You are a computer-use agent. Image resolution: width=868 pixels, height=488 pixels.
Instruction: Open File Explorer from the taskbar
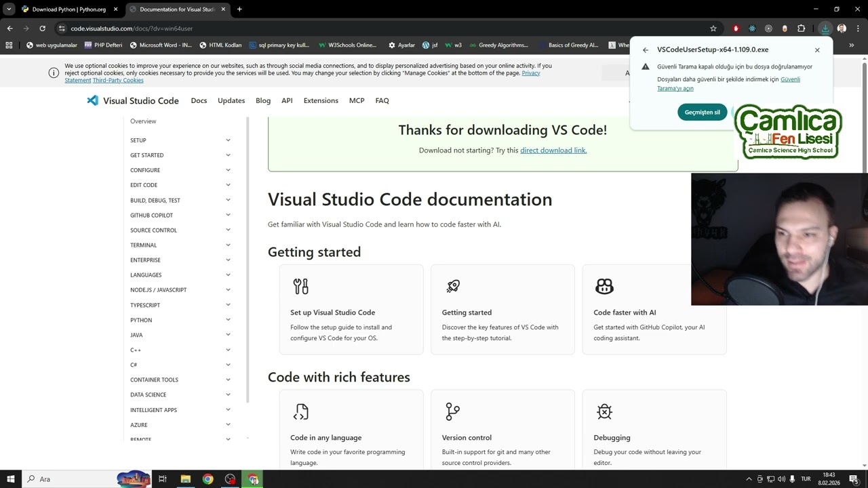coord(185,479)
